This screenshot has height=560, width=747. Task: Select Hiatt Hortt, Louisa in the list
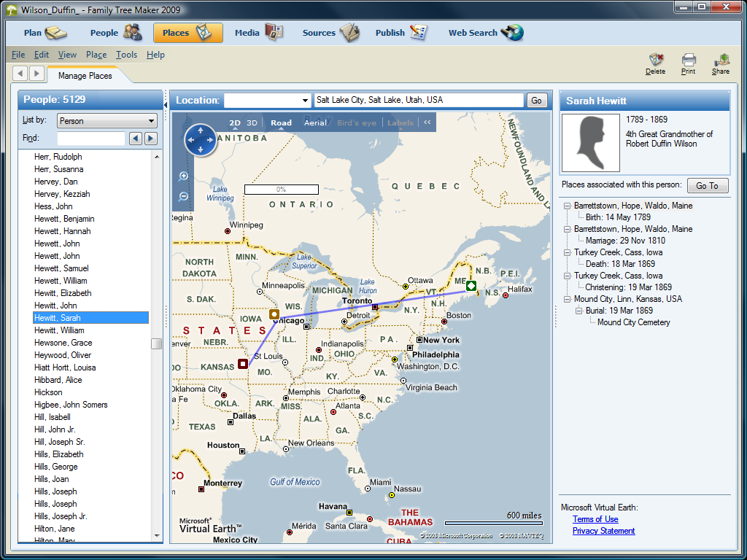tap(65, 367)
